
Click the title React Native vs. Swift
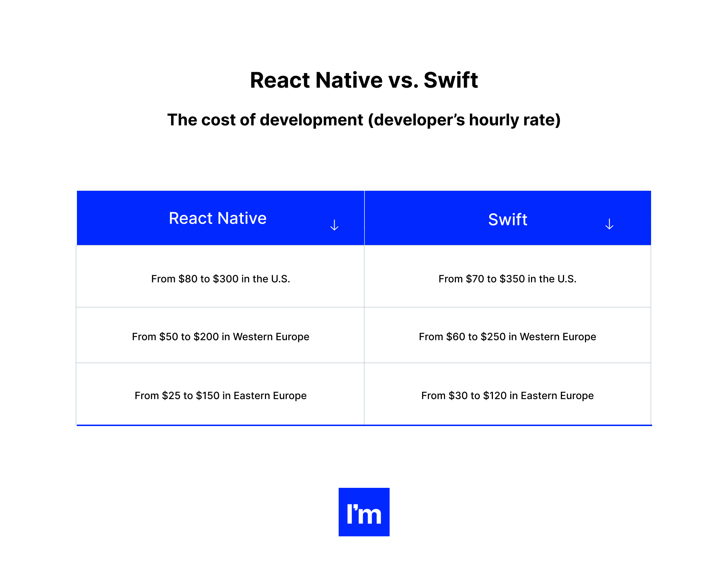[364, 80]
